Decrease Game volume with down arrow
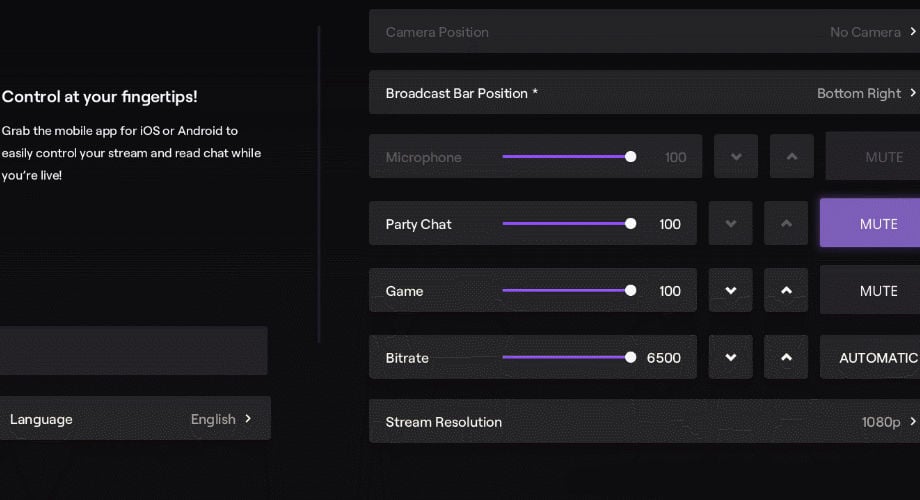 pos(731,291)
